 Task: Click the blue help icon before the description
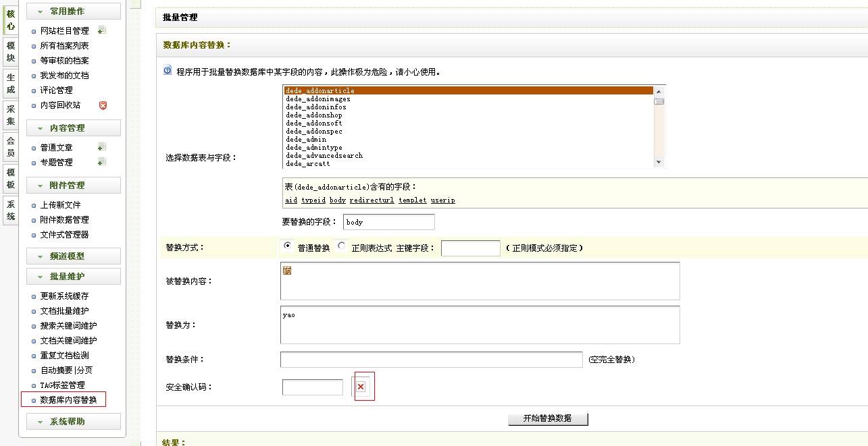[168, 70]
